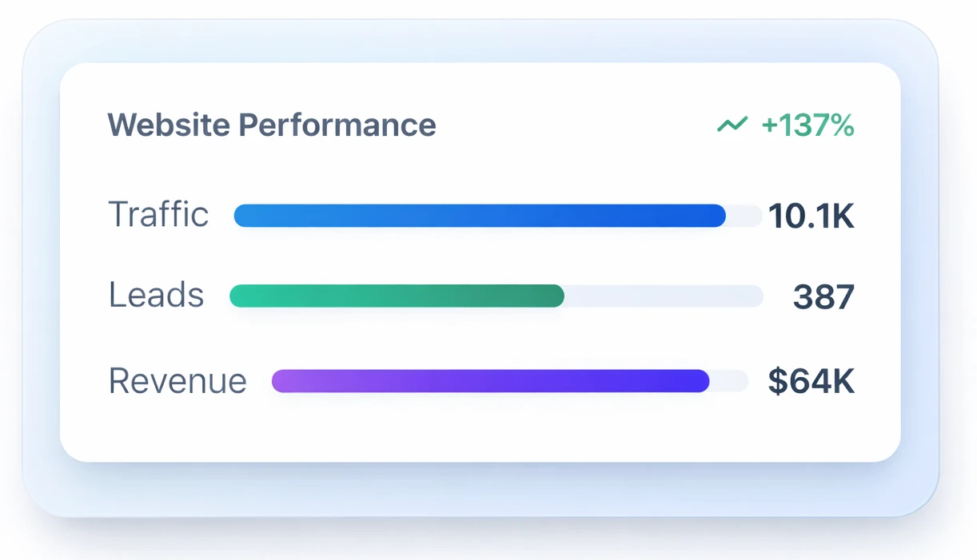Click the empty gray portion of Leads track
Image resolution: width=977 pixels, height=560 pixels.
[x=664, y=296]
